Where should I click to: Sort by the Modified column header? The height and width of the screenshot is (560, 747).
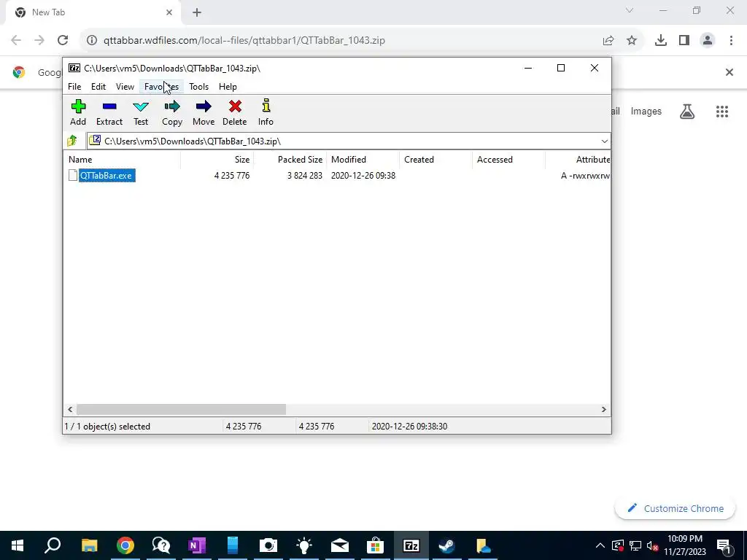coord(363,160)
